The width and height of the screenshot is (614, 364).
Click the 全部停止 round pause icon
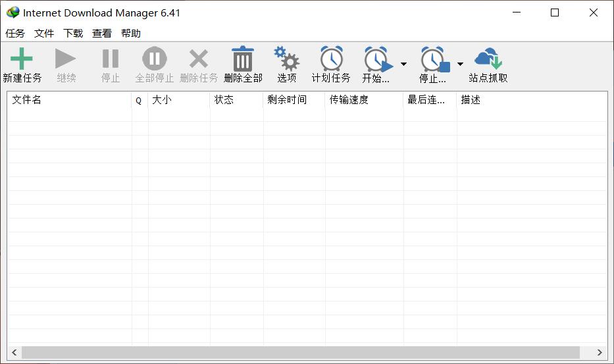pos(154,59)
